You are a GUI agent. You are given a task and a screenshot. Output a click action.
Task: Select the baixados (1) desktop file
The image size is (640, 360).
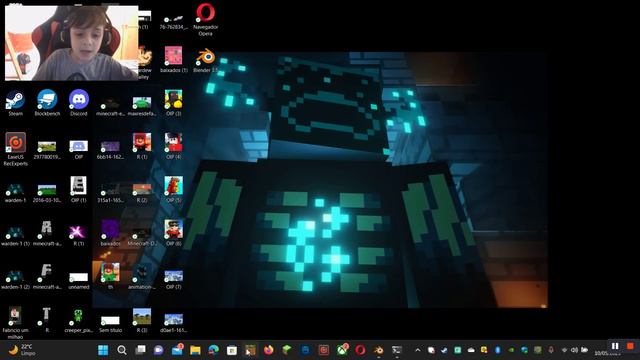(173, 60)
